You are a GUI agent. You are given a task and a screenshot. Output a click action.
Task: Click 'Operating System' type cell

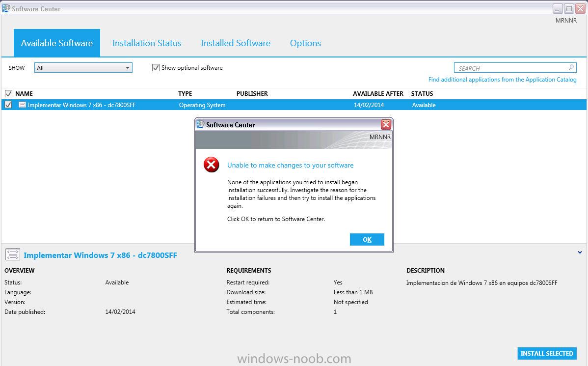point(202,105)
